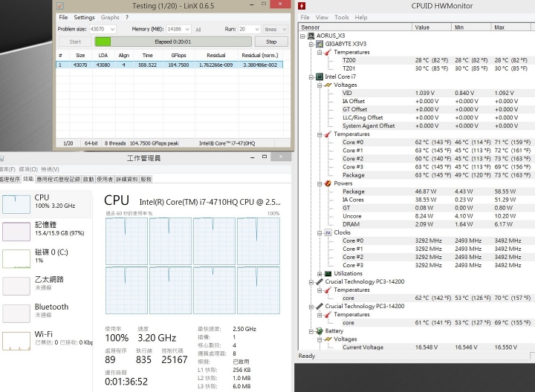Click Voltages icon under Battery node
Screen dimensions: 535x392
(x=328, y=339)
